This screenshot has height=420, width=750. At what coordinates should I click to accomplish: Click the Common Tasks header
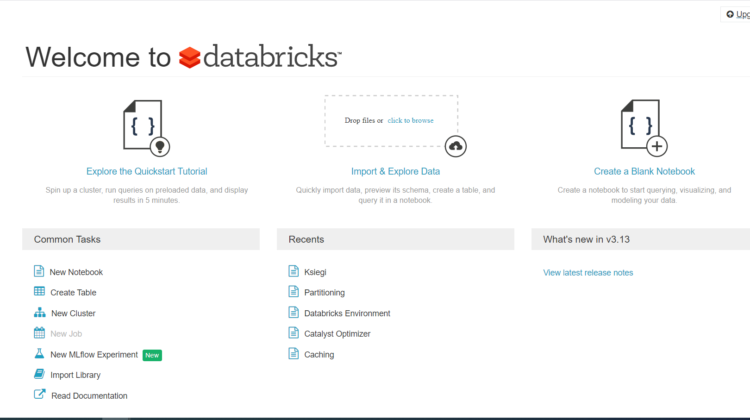tap(141, 239)
